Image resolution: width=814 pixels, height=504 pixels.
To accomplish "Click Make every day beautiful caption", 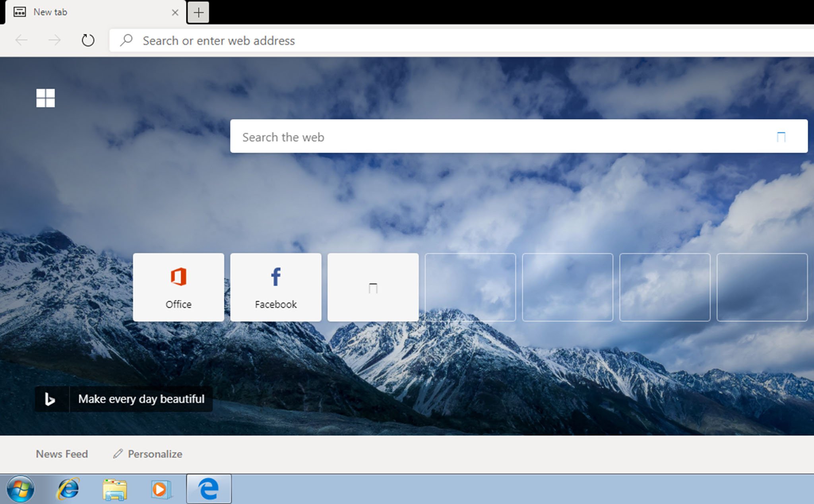I will tap(141, 399).
